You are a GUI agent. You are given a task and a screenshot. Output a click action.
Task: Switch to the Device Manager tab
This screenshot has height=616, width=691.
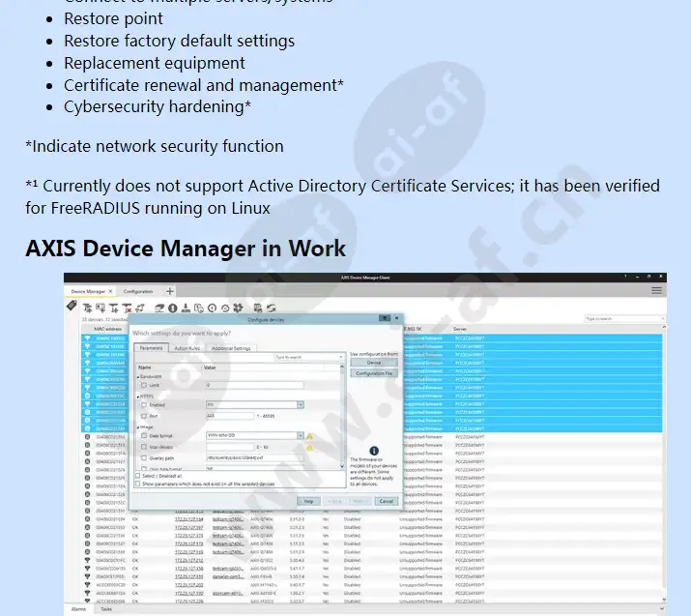point(88,291)
